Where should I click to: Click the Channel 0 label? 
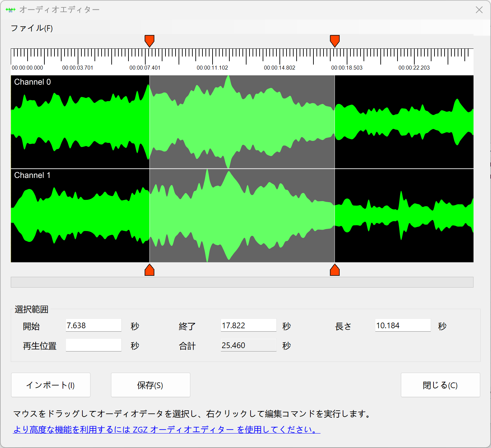point(32,82)
